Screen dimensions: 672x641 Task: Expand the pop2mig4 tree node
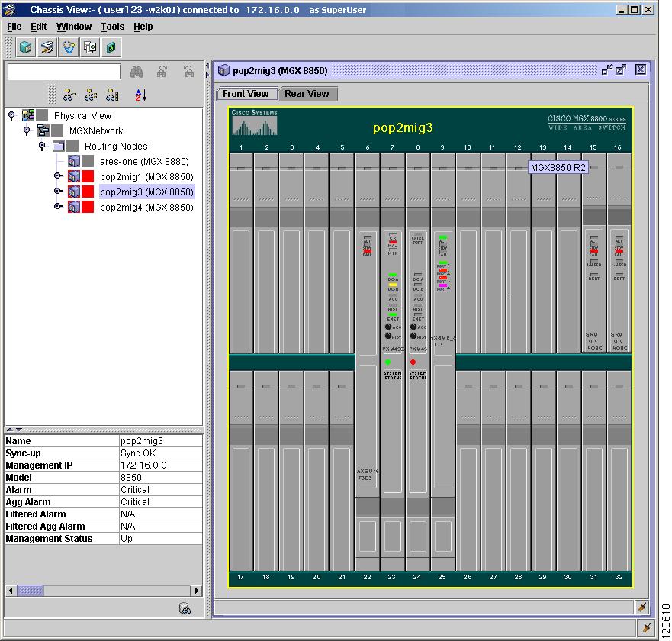coord(58,207)
